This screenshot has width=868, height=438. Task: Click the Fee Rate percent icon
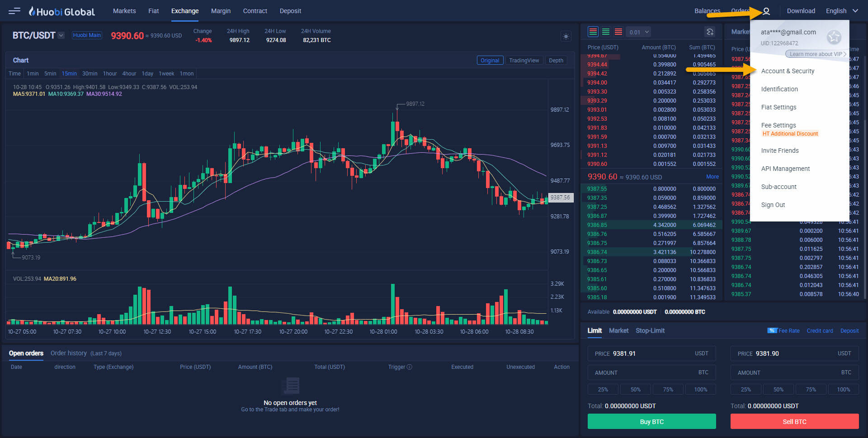click(x=772, y=330)
